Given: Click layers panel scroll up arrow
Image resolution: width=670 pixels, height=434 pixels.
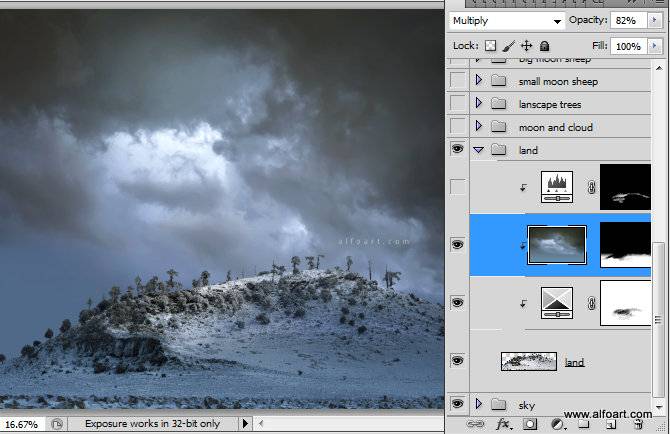Looking at the screenshot, I should click(x=659, y=68).
